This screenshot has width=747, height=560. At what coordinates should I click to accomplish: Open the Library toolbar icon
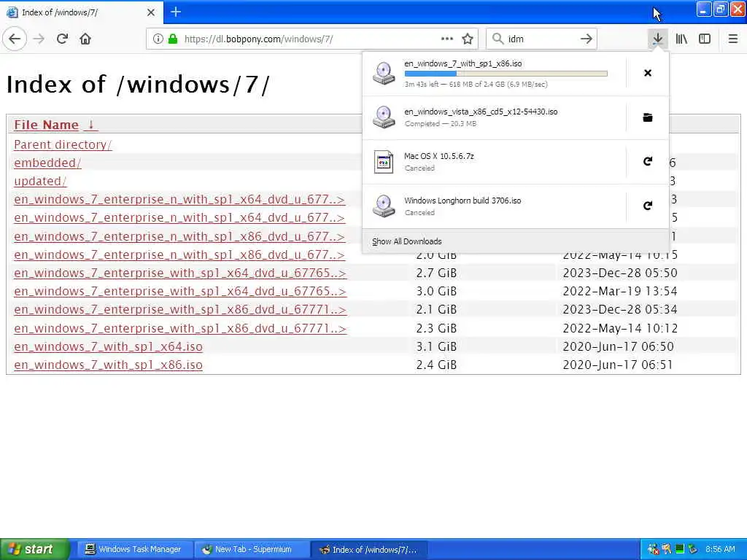681,39
